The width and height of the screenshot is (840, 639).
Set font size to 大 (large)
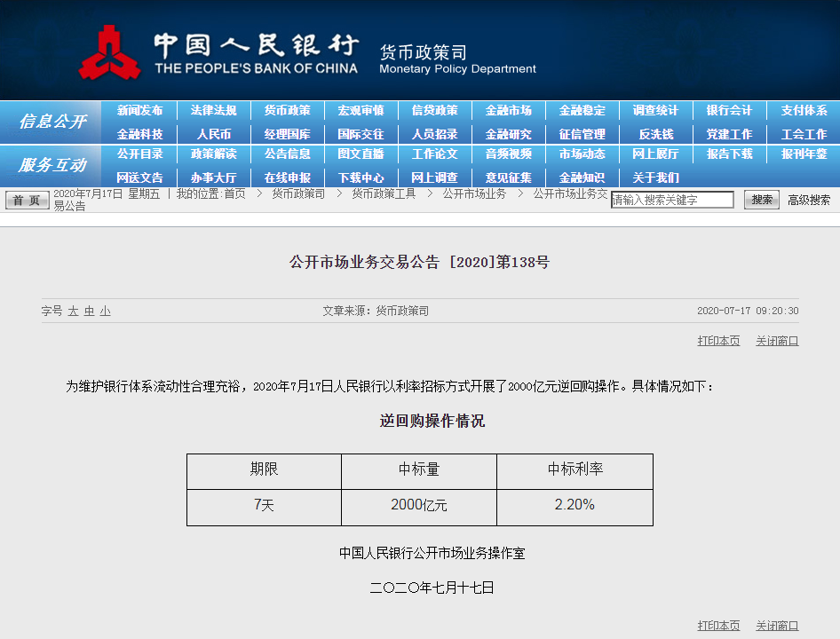[74, 312]
